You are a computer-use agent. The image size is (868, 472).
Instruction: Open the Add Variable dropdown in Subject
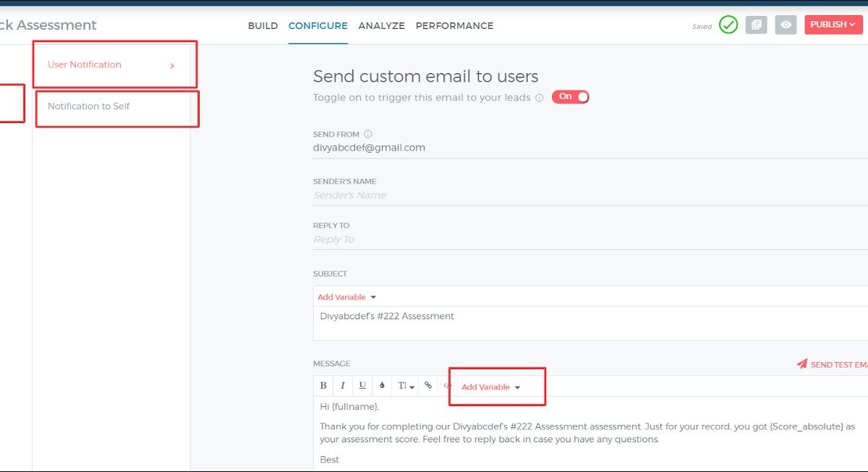(x=347, y=297)
